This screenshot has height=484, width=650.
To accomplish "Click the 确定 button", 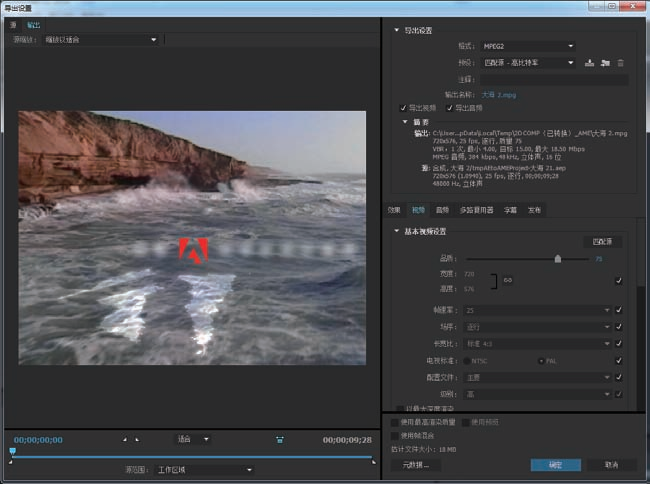I will (555, 465).
